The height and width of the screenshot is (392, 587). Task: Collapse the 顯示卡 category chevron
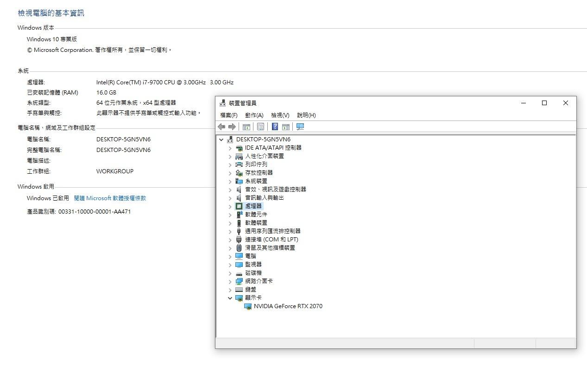(230, 297)
